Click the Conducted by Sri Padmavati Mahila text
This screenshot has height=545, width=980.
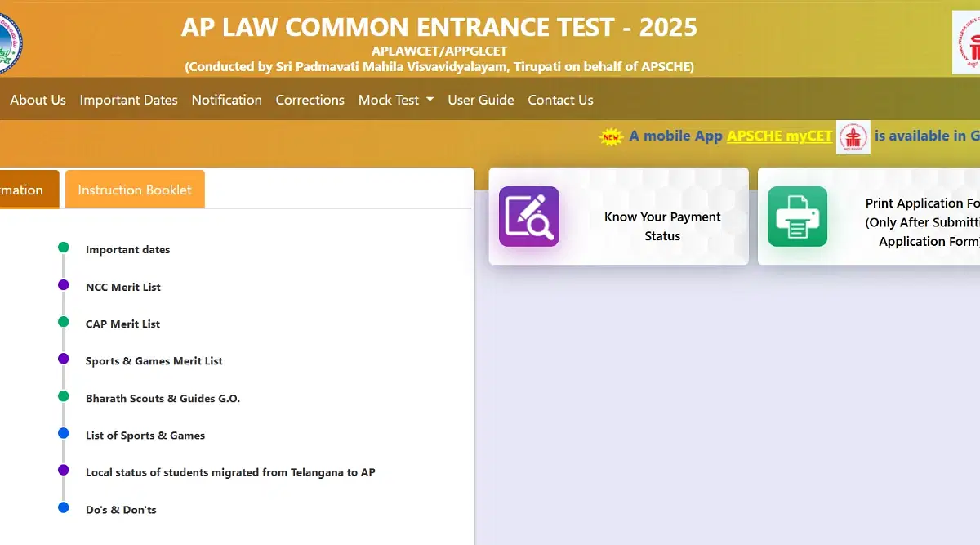click(x=439, y=67)
